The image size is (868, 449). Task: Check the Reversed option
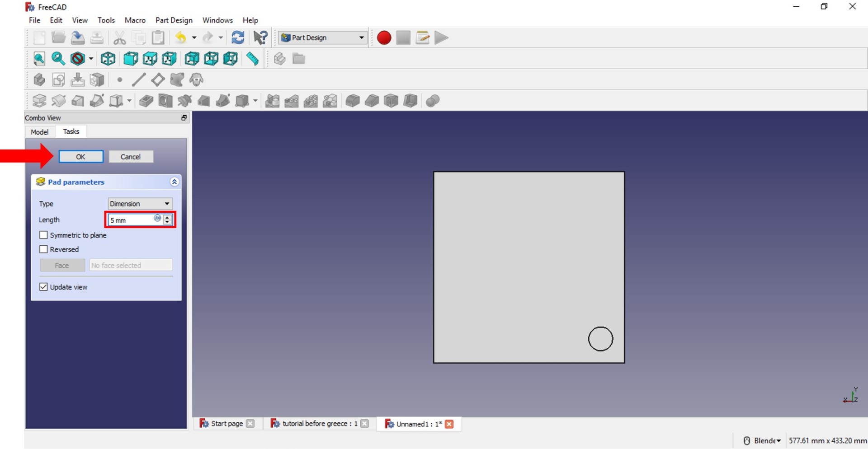pyautogui.click(x=43, y=249)
